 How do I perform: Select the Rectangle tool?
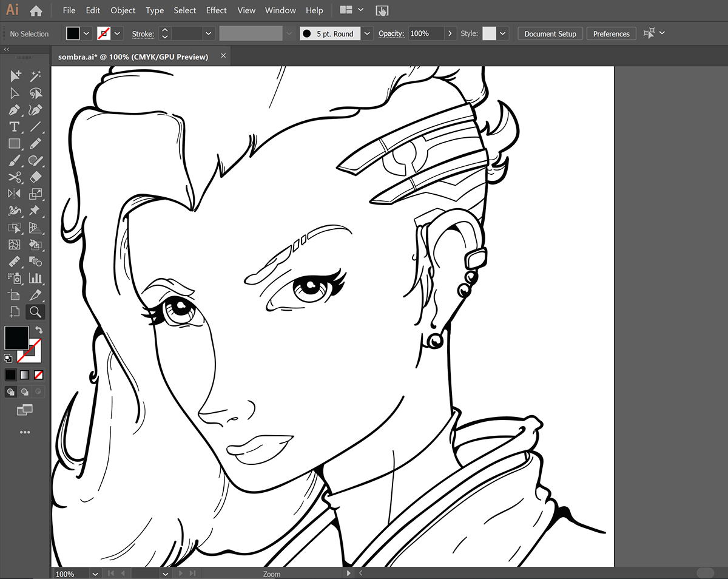coord(15,144)
